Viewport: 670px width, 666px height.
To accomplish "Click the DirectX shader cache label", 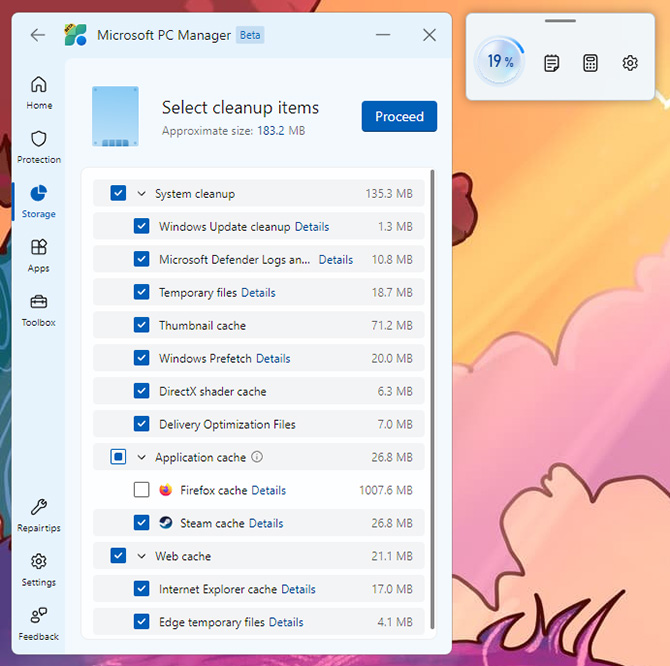I will pyautogui.click(x=212, y=391).
